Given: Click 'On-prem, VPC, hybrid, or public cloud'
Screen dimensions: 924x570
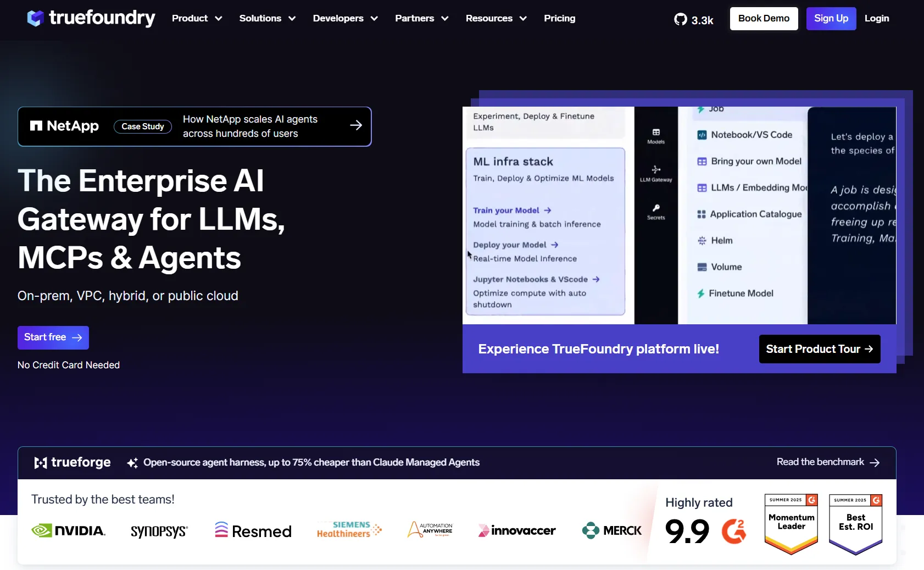Looking at the screenshot, I should click(128, 296).
